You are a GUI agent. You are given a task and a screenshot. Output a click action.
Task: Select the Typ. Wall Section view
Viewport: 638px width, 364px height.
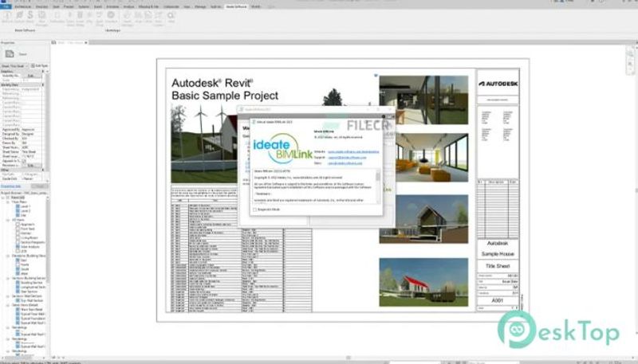point(32,300)
